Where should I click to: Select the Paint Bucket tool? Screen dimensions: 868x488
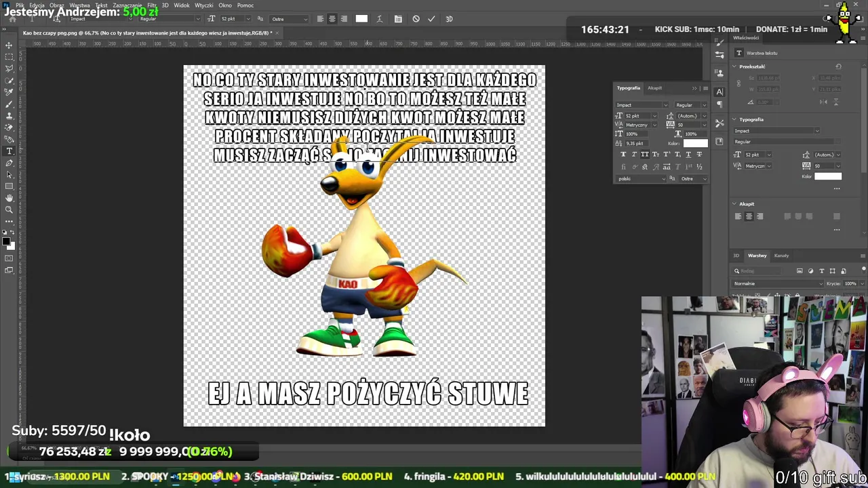click(x=9, y=139)
